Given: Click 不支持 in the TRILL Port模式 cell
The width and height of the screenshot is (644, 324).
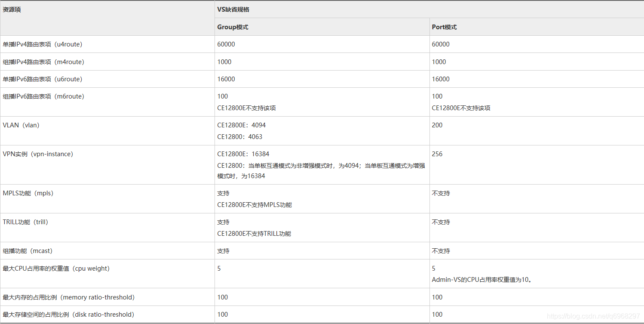Looking at the screenshot, I should pos(441,222).
